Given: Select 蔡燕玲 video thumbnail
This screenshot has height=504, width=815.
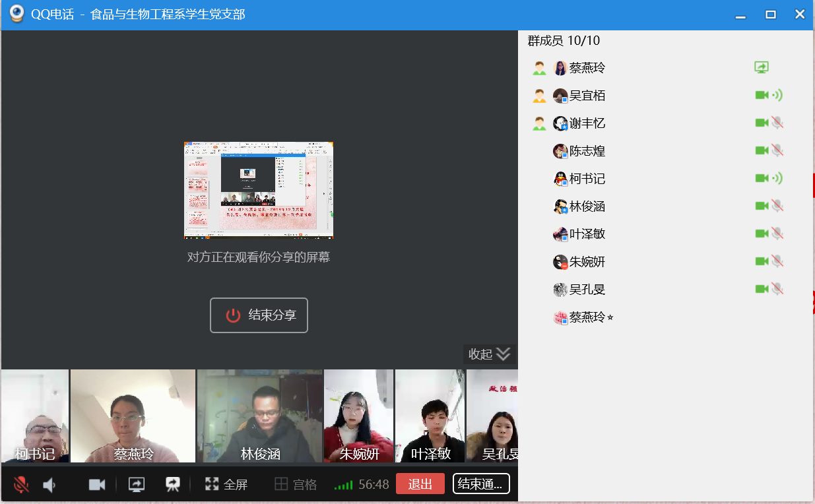Looking at the screenshot, I should (133, 416).
